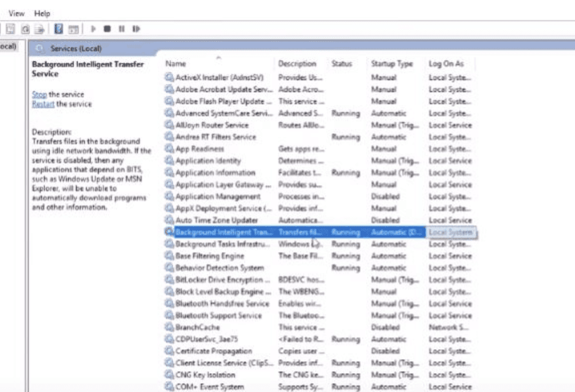Open the View menu
The width and height of the screenshot is (575, 392).
[17, 14]
